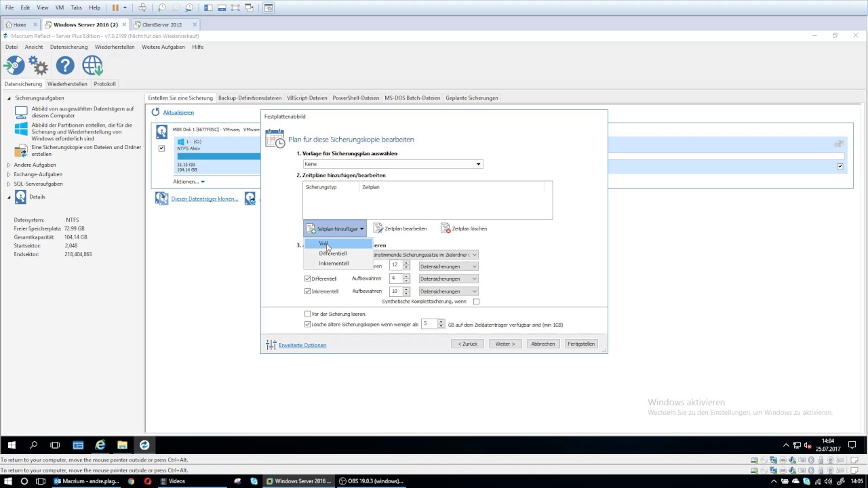Enable Vor der Sicherung leeren checkbox
This screenshot has height=488, width=868.
(308, 314)
